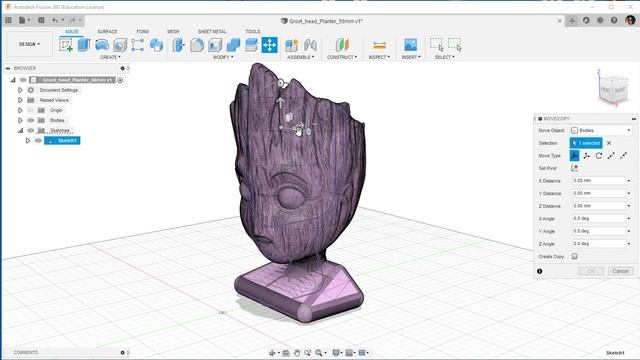Open a new design tab with plus
Image resolution: width=640 pixels, height=360 pixels.
(x=572, y=20)
